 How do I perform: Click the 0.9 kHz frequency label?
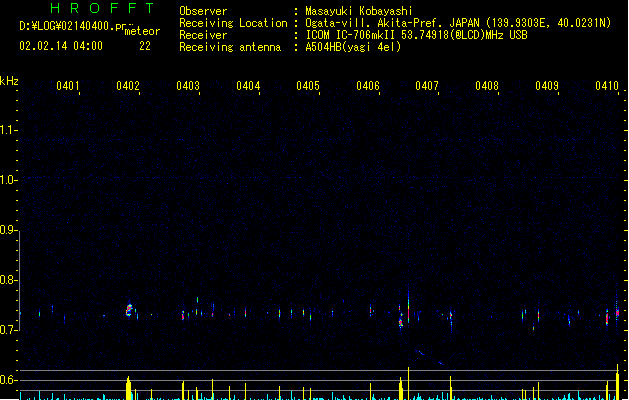point(8,230)
